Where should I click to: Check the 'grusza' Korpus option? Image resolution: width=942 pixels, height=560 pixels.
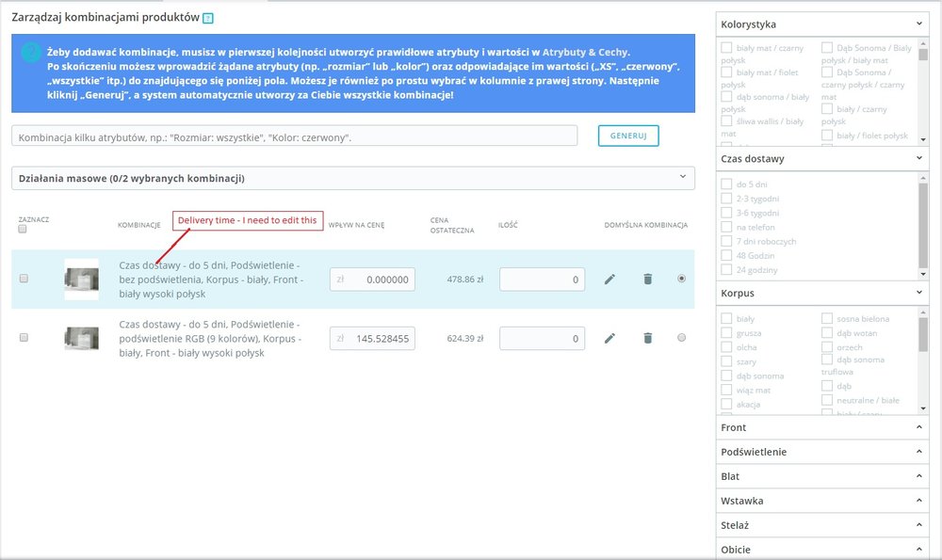[x=726, y=332]
